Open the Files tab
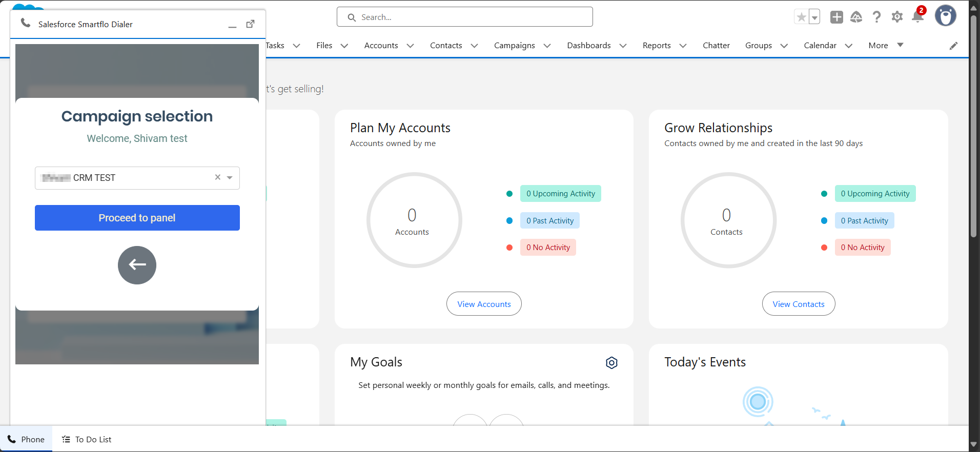980x452 pixels. pyautogui.click(x=324, y=45)
